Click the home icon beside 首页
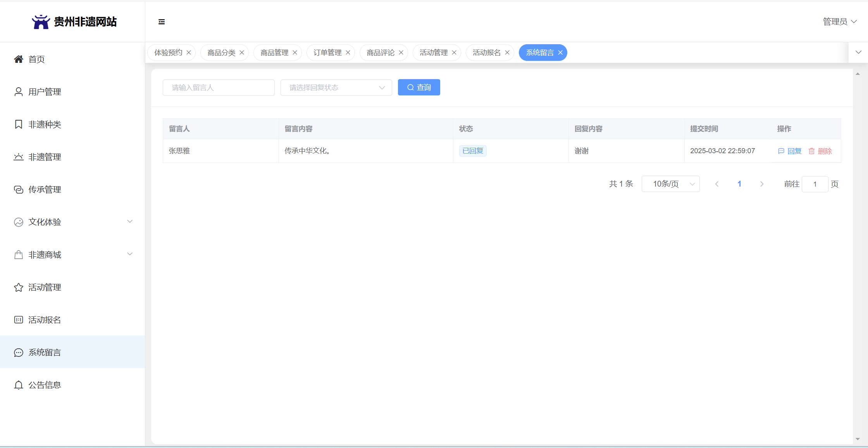 [19, 59]
